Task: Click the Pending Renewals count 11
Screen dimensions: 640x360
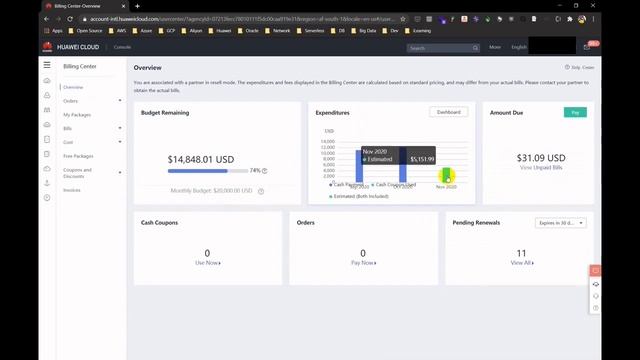Action: pyautogui.click(x=521, y=253)
